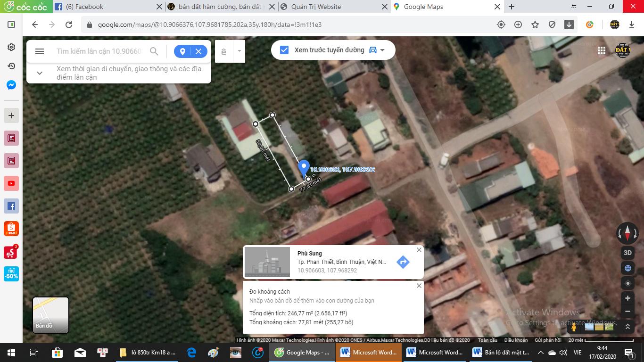Zoom in the map with plus button
This screenshot has width=644, height=362.
627,298
